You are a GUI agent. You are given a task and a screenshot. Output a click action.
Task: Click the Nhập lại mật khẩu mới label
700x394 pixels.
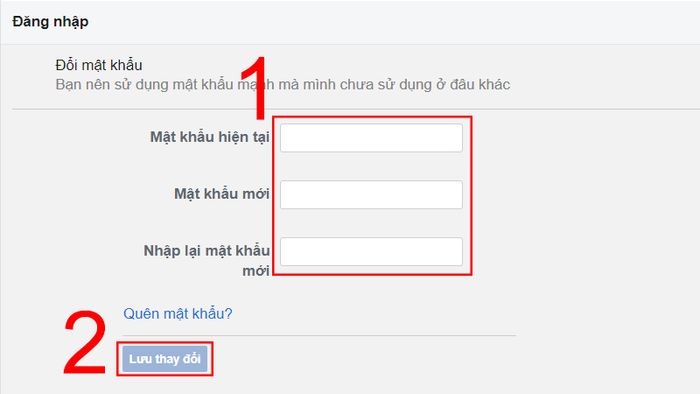click(x=207, y=261)
